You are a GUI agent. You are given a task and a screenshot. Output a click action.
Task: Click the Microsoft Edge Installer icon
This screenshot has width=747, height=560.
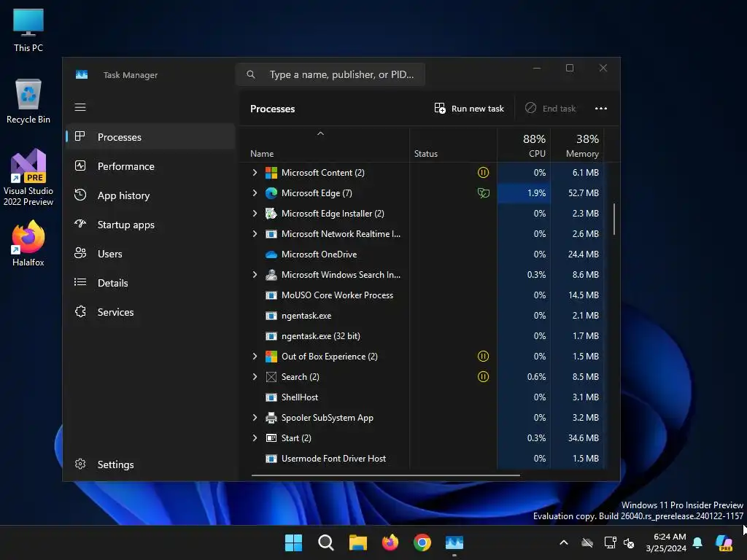point(271,214)
